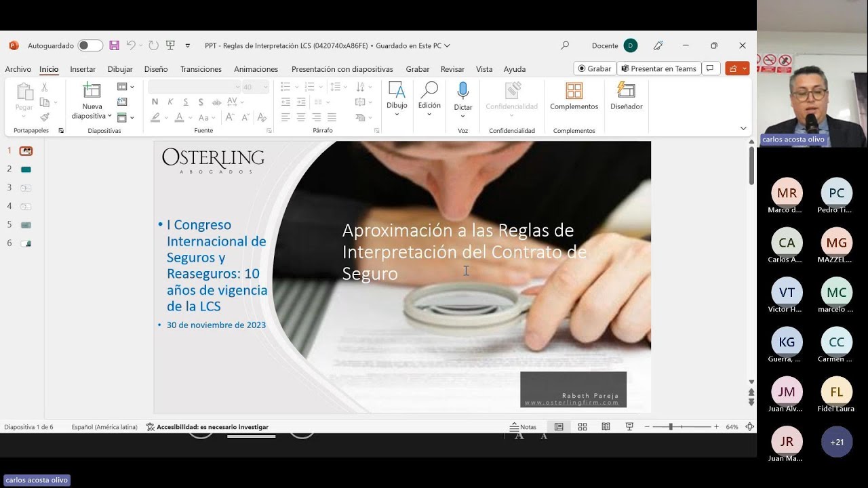Image resolution: width=868 pixels, height=488 pixels.
Task: Switch to the Insertar tab
Action: (x=83, y=69)
